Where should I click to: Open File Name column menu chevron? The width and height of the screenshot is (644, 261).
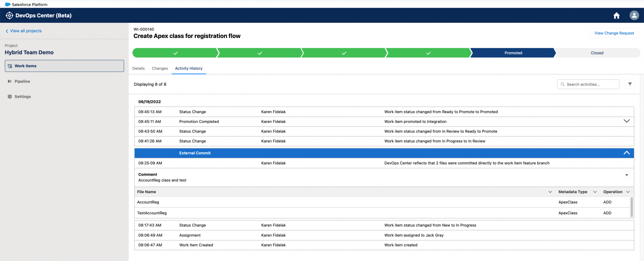coord(550,192)
